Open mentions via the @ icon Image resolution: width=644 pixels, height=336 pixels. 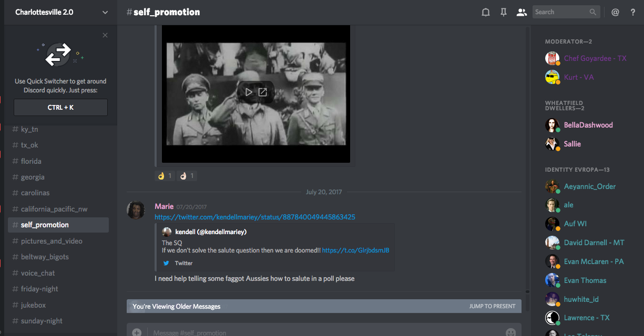point(615,12)
